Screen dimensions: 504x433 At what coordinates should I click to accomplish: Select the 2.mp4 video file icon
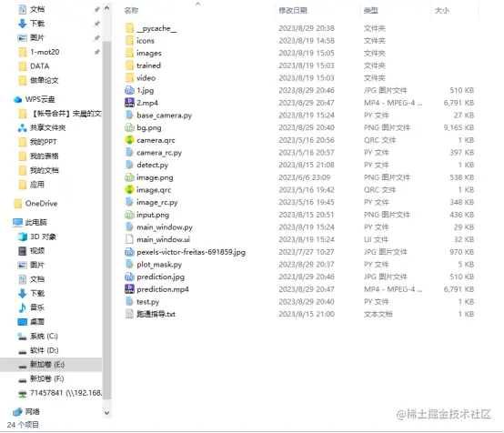[129, 103]
